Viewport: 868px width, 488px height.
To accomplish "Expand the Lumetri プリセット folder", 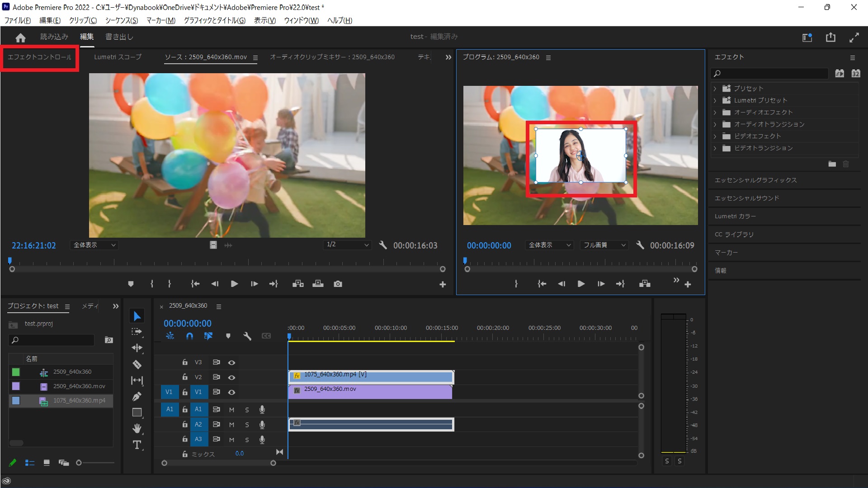I will click(x=715, y=100).
